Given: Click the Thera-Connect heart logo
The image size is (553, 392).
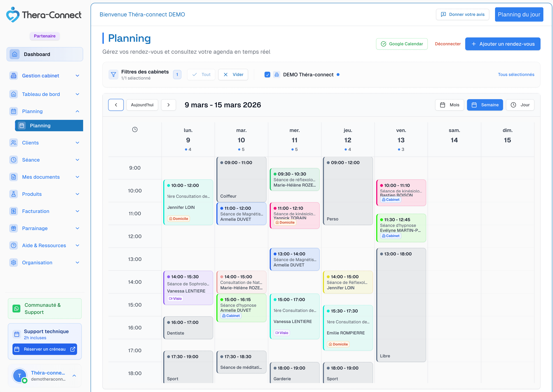Looking at the screenshot, I should (12, 14).
